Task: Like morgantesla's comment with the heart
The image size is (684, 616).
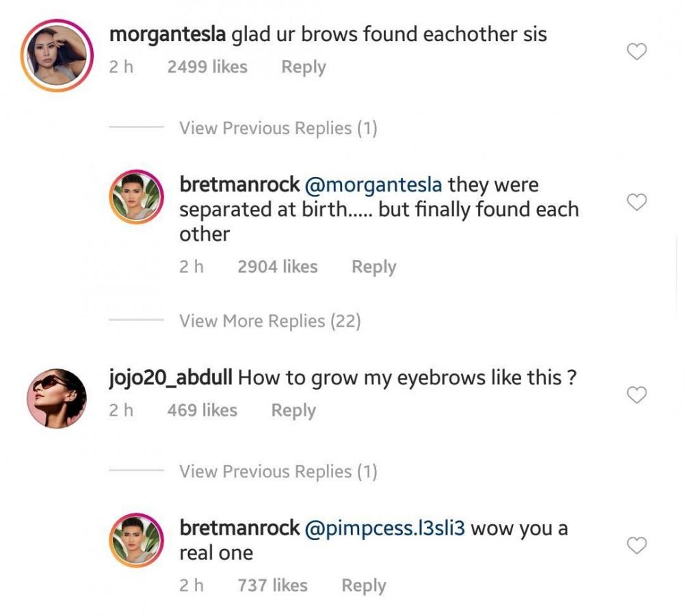Action: coord(637,52)
